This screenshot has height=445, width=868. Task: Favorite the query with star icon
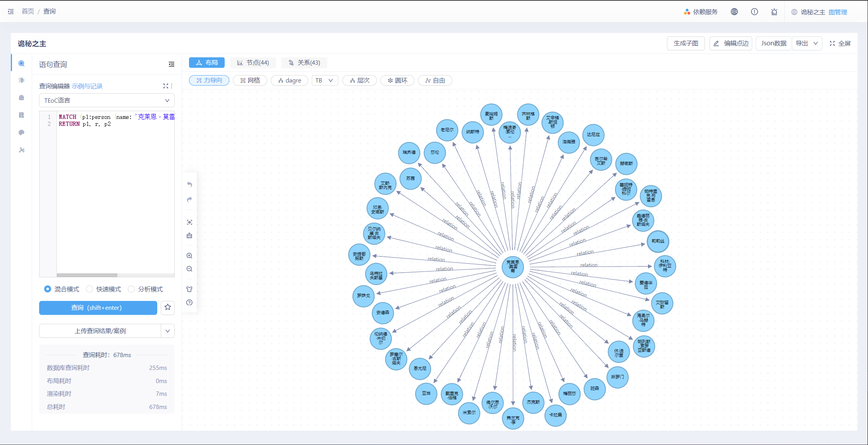point(168,307)
